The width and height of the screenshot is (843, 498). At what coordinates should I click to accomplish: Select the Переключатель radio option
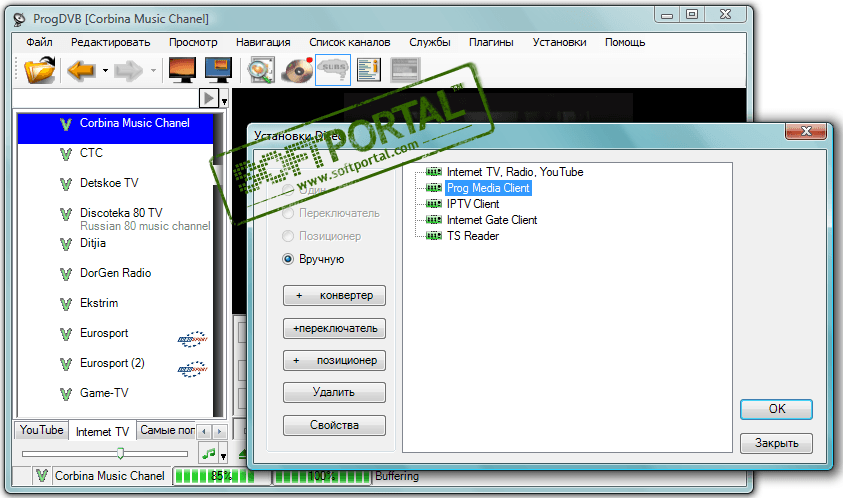[x=331, y=214]
